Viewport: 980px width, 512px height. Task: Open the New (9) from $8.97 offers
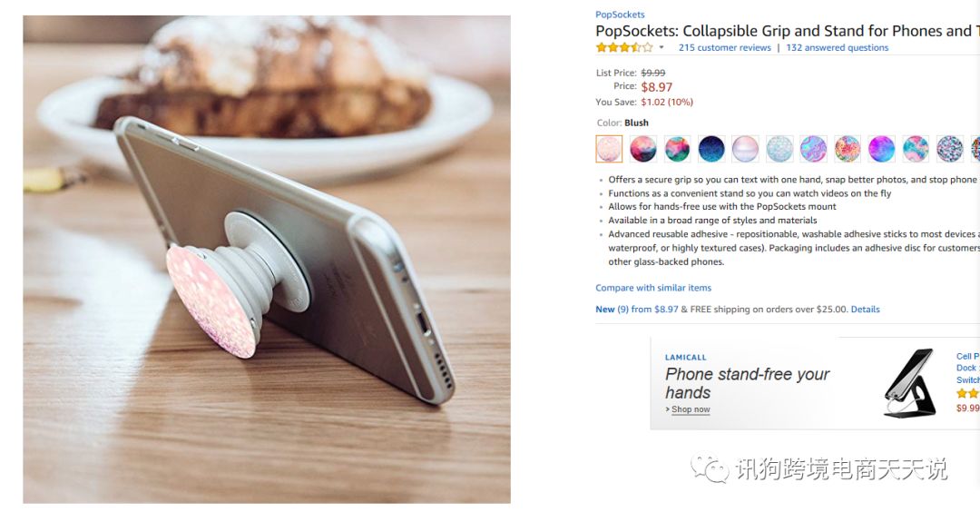pyautogui.click(x=637, y=310)
